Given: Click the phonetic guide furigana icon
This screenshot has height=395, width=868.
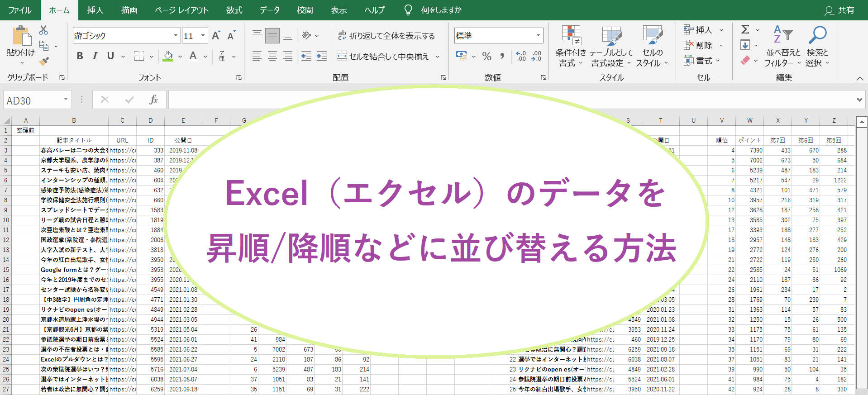Looking at the screenshot, I should tap(222, 56).
